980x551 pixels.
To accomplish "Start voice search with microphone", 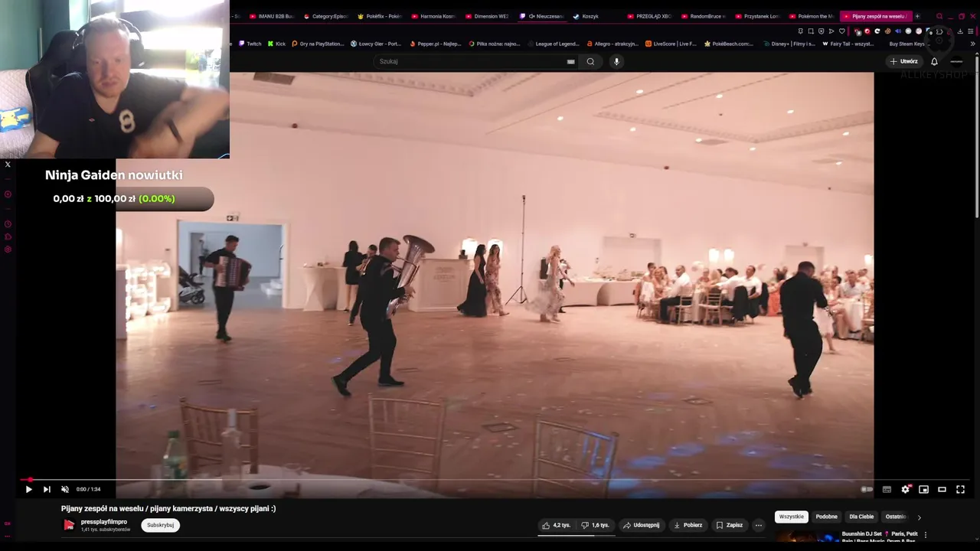I will coord(616,61).
